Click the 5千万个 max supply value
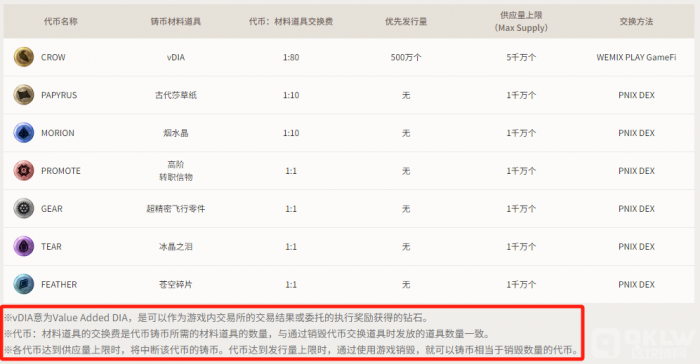Screen dimensions: 700x364 click(521, 57)
